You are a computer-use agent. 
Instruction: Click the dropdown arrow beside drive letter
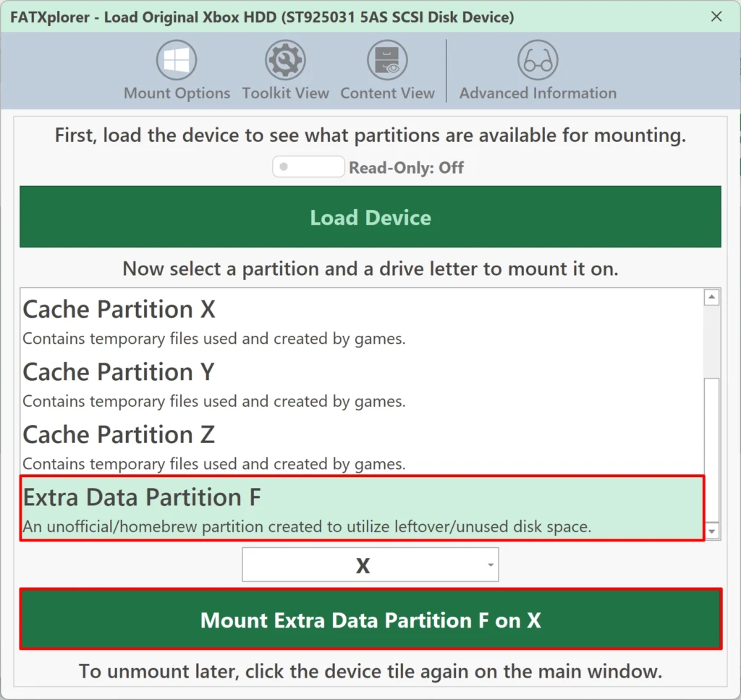click(491, 565)
